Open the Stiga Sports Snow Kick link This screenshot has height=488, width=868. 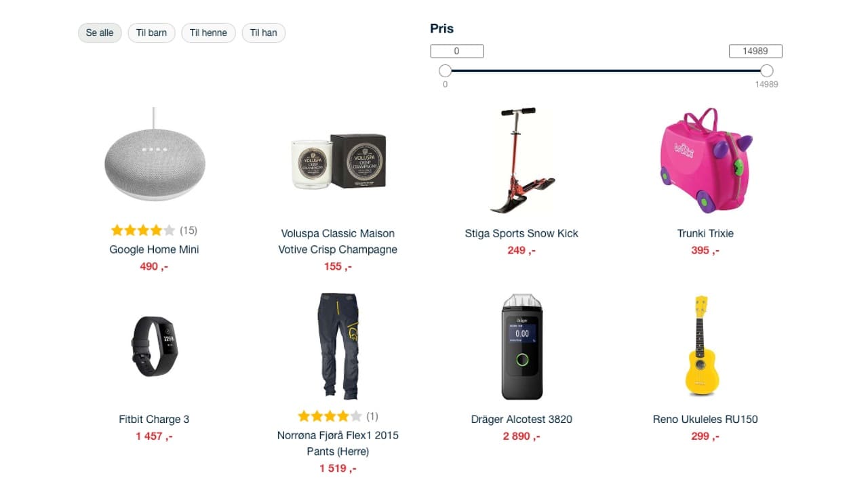(x=521, y=233)
